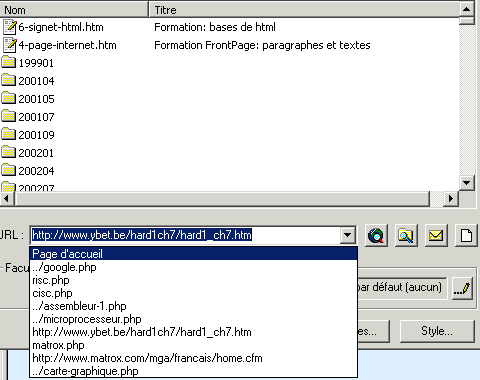Click the 'par défaut (aucun)' field
The width and height of the screenshot is (480, 380).
pyautogui.click(x=402, y=287)
